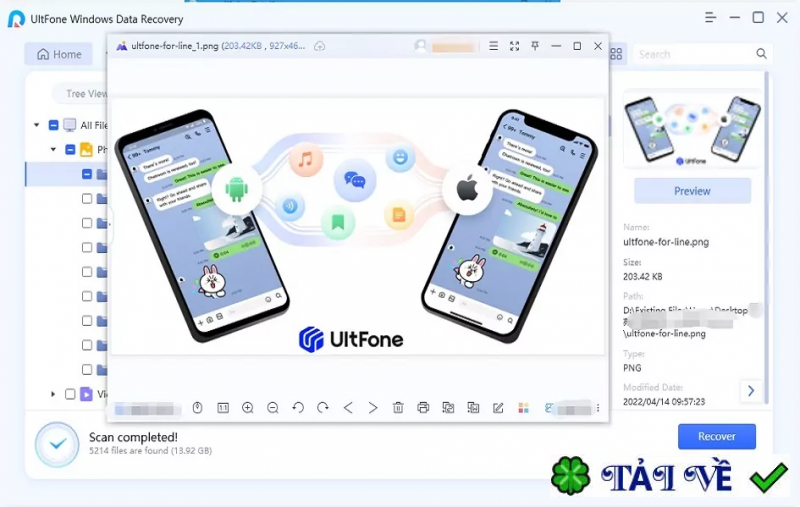Viewport: 800px width, 507px height.
Task: Expand the Videos tree node
Action: coord(53,394)
